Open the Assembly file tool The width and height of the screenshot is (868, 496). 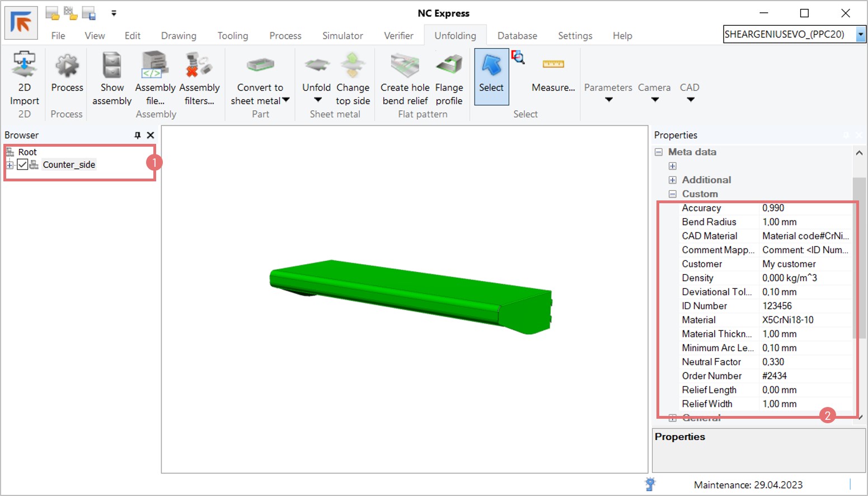tap(154, 66)
